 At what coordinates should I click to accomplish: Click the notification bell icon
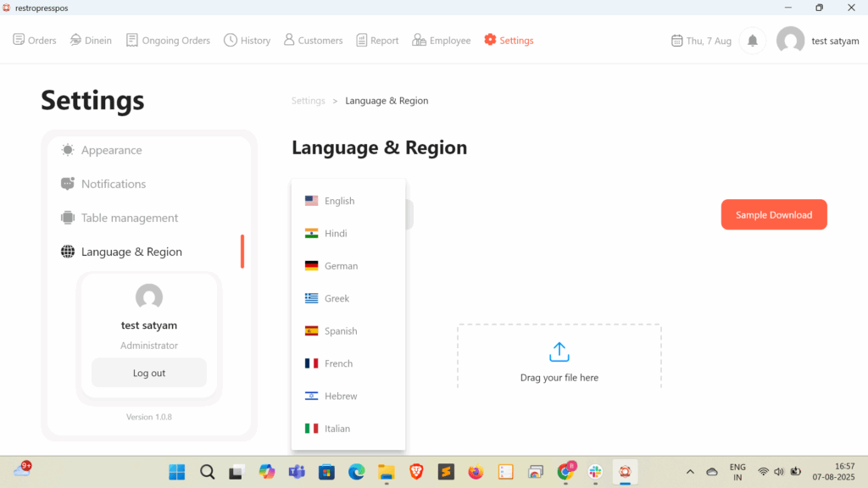752,41
